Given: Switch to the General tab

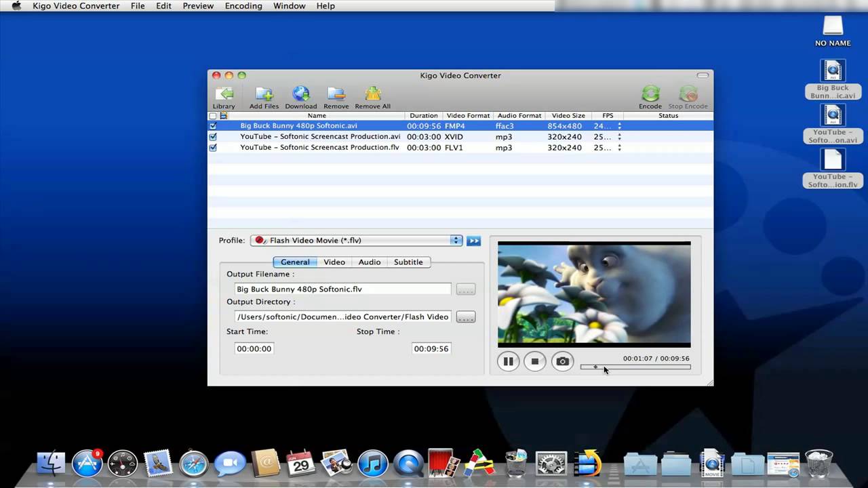Looking at the screenshot, I should (295, 262).
